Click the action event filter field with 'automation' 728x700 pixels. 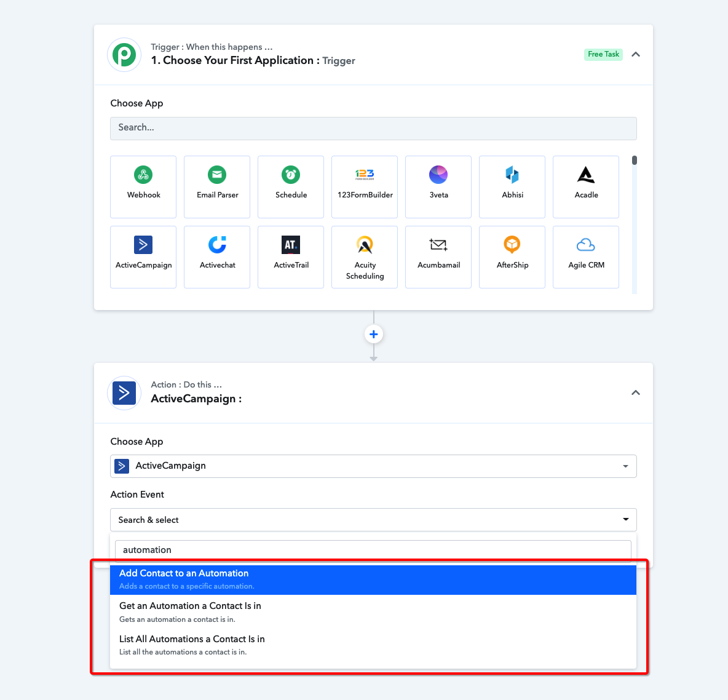373,550
